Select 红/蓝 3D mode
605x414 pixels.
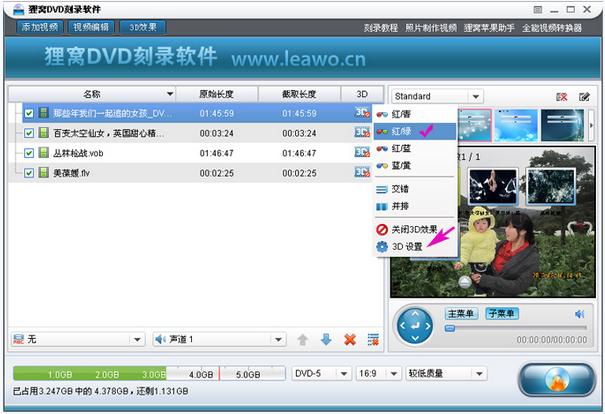click(415, 149)
